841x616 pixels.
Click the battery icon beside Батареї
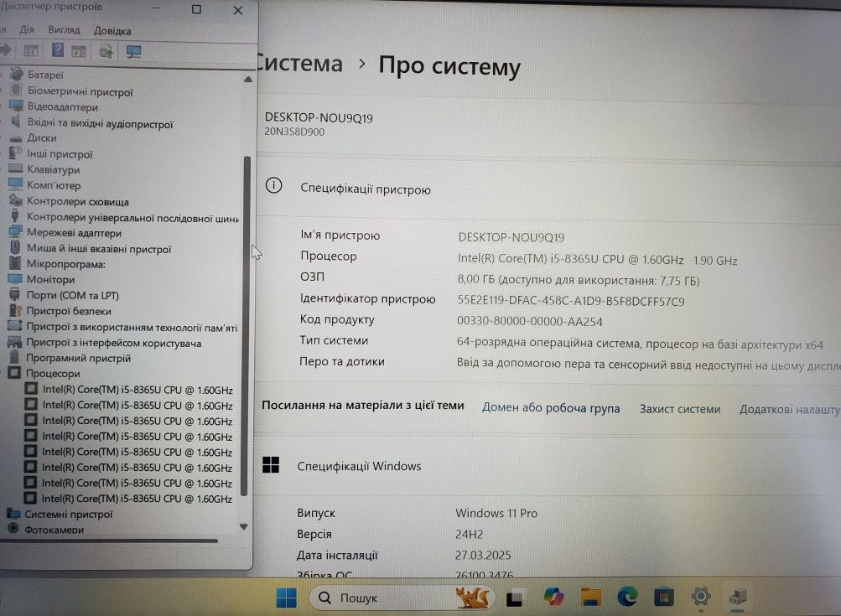pyautogui.click(x=16, y=74)
